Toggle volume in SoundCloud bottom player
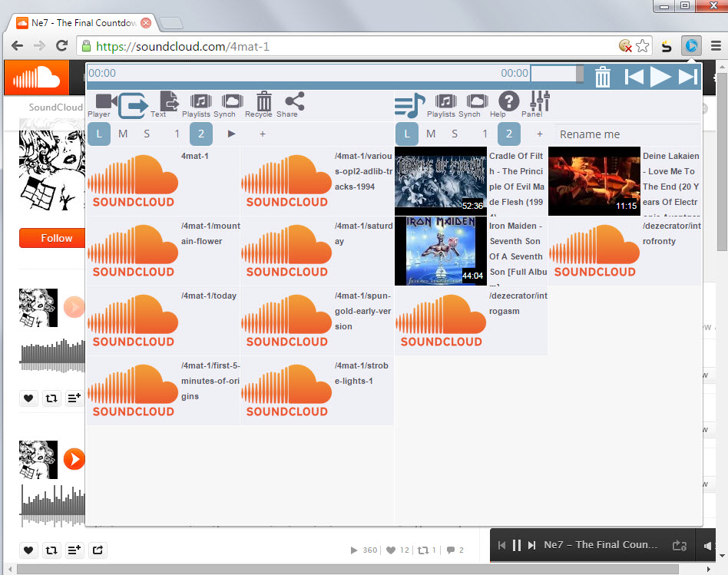728x575 pixels. pos(707,546)
